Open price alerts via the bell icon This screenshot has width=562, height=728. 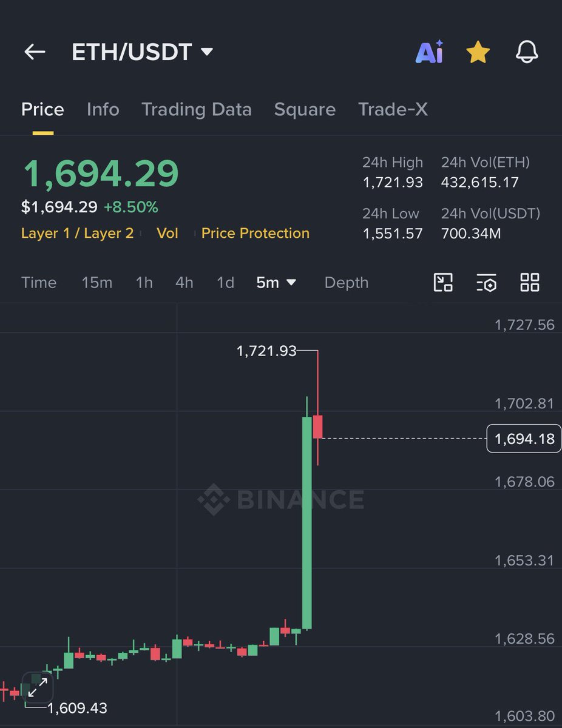click(x=527, y=52)
